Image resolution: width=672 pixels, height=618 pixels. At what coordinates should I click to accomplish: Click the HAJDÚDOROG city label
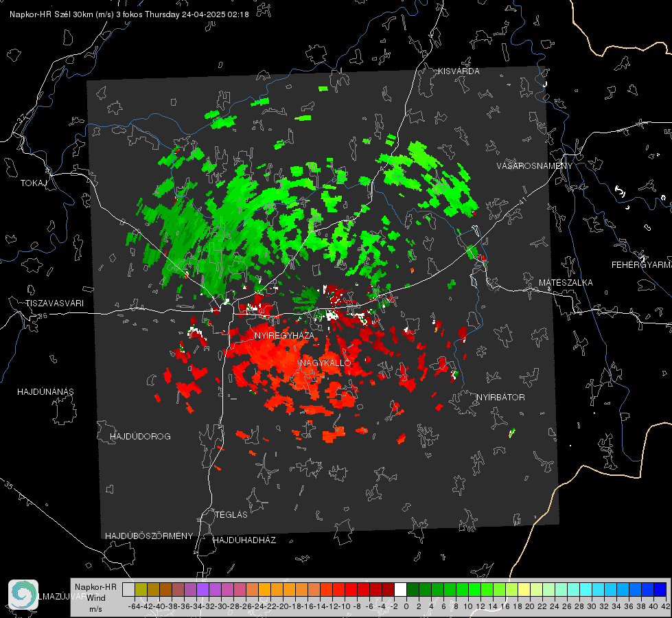point(140,436)
